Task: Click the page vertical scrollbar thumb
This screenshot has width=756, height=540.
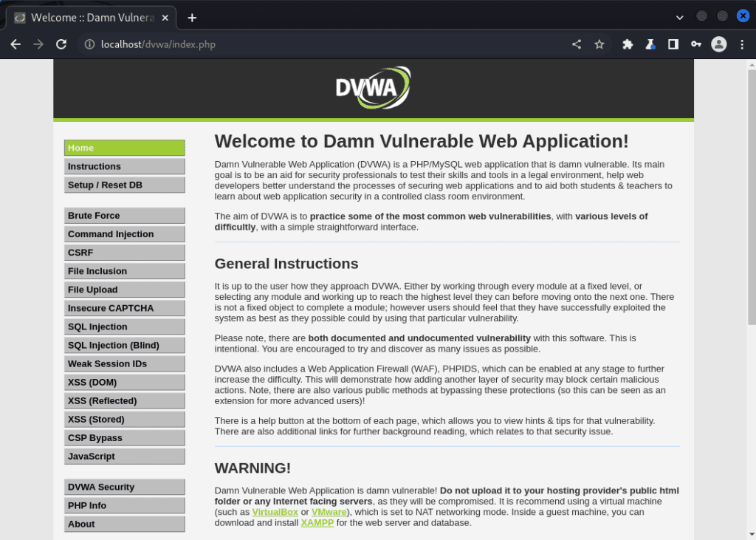Action: click(752, 197)
